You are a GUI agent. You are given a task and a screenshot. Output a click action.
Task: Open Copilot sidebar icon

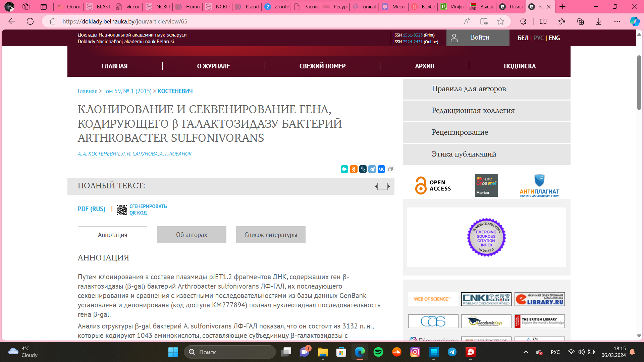634,21
